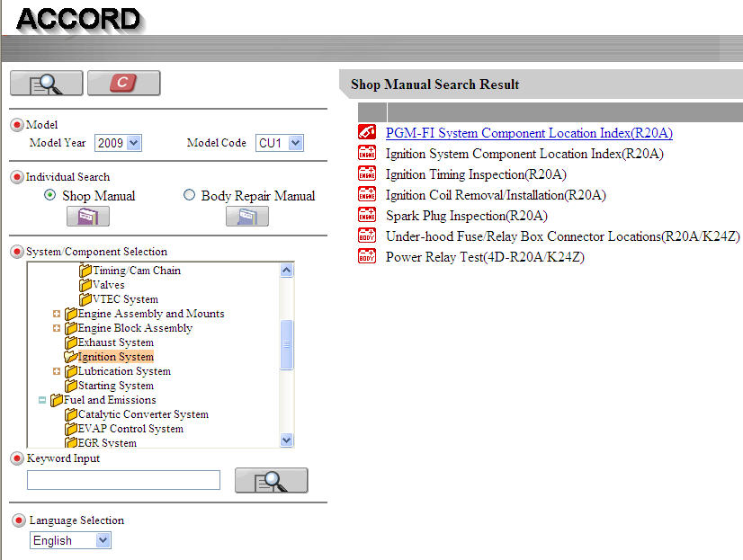The height and width of the screenshot is (560, 743).
Task: Select the Shop Manual radio button
Action: pos(49,194)
